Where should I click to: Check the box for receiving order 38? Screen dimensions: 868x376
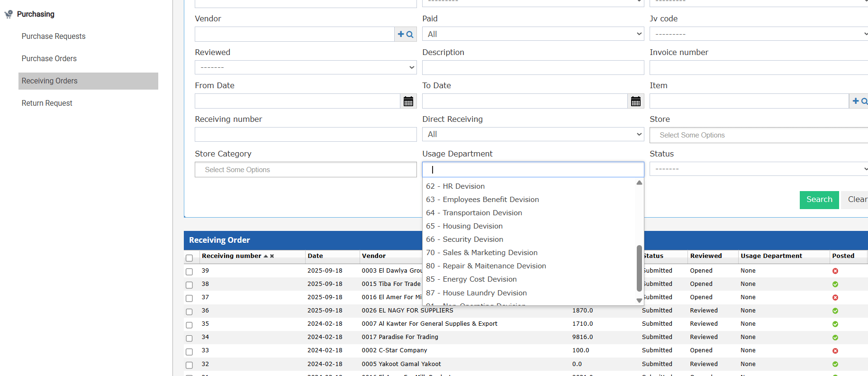190,285
